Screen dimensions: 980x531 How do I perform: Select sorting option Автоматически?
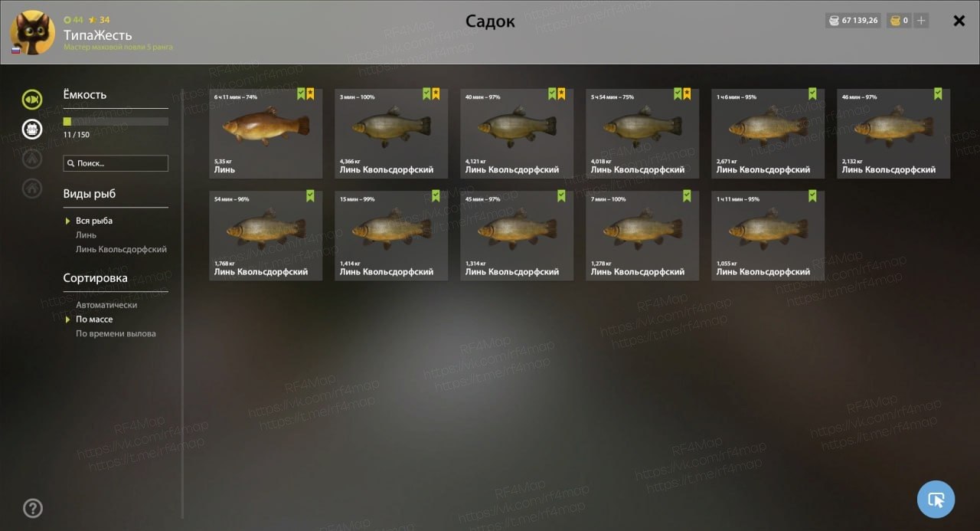[106, 305]
